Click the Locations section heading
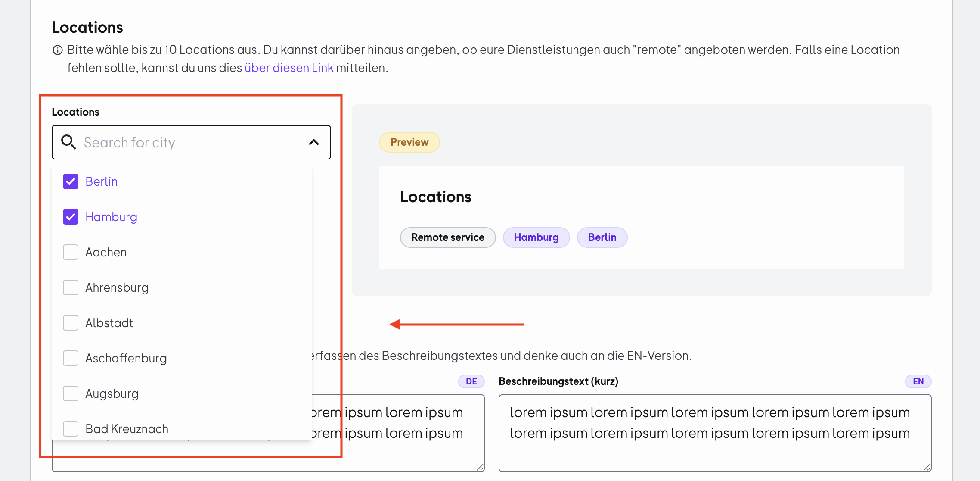 click(x=87, y=27)
